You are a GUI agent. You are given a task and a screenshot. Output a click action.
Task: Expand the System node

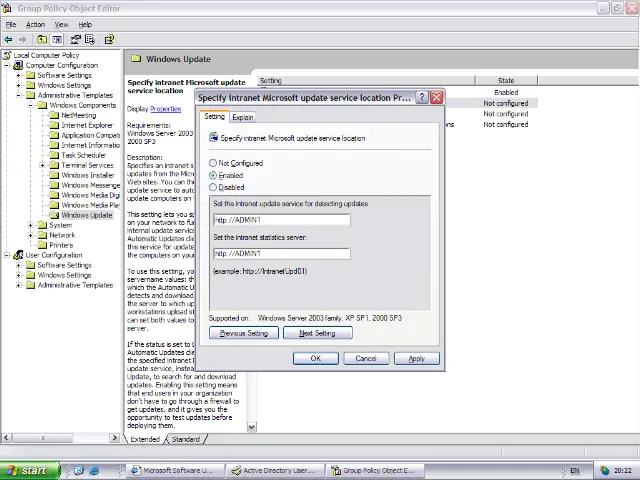[31, 225]
